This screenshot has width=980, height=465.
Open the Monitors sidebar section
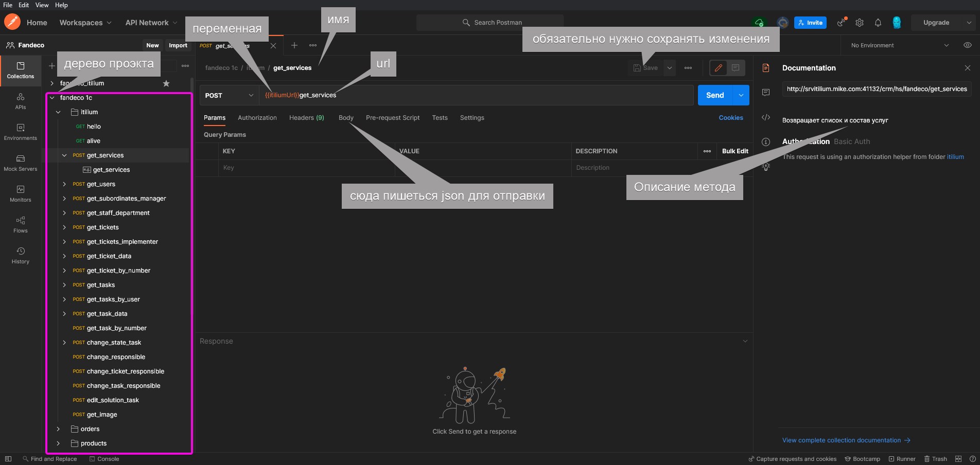21,193
